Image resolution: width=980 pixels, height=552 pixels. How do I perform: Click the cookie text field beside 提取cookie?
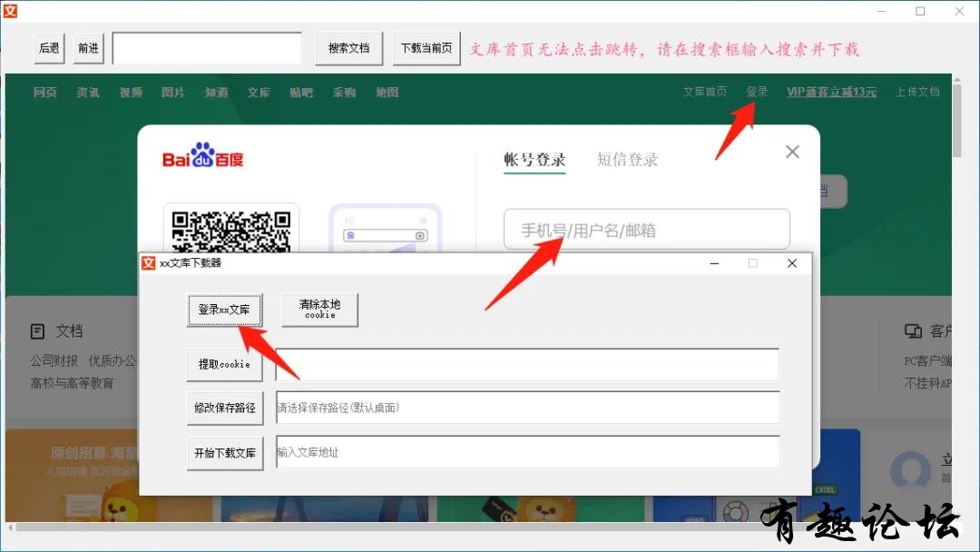click(527, 364)
